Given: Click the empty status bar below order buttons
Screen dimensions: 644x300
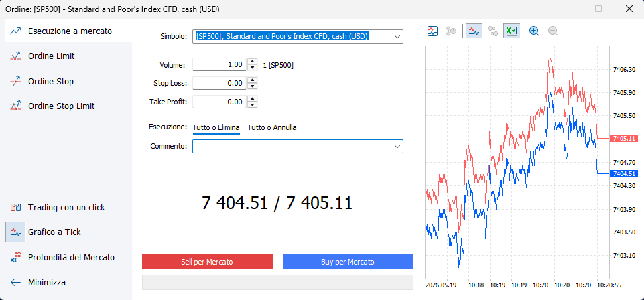Looking at the screenshot, I should point(277,283).
